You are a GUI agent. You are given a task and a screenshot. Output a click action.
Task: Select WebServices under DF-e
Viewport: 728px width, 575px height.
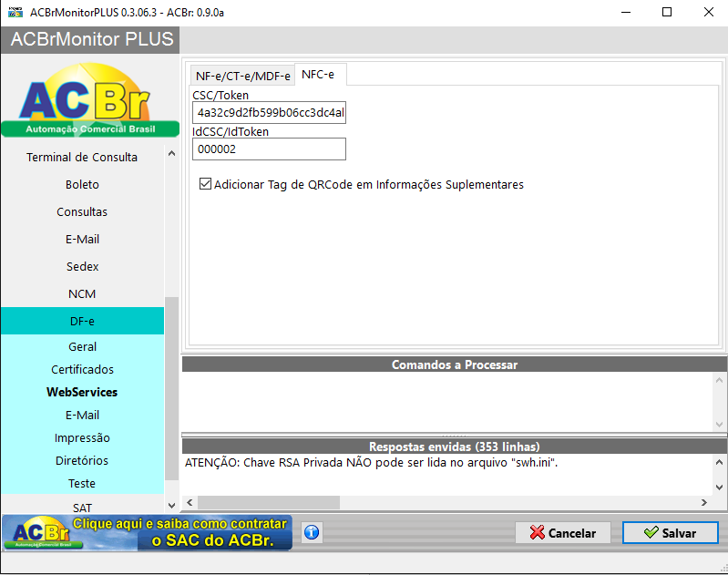82,392
